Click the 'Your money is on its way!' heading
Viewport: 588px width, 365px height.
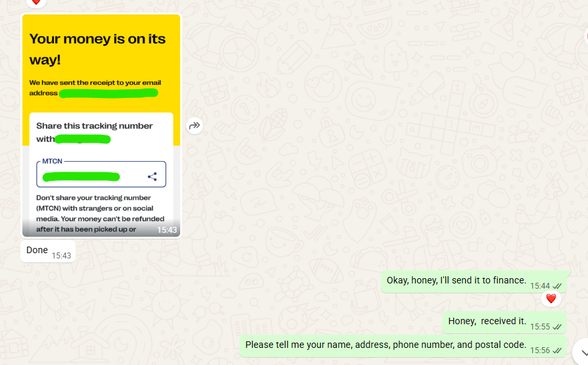coord(97,49)
